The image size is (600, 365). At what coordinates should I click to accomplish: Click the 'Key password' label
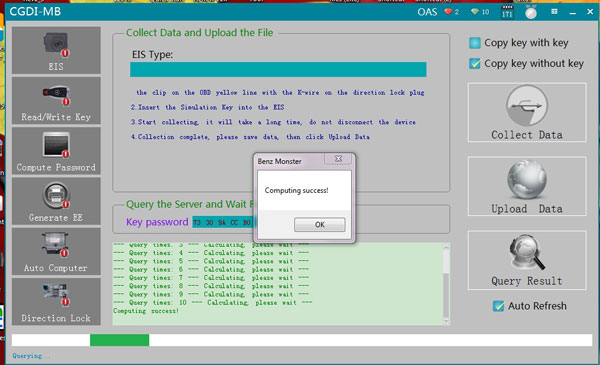coord(157,222)
